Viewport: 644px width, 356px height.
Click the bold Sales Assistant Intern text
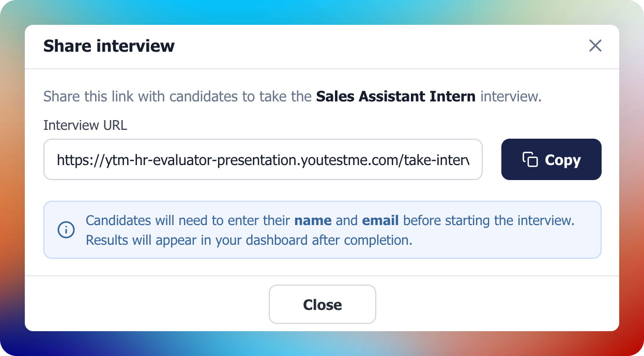(396, 96)
